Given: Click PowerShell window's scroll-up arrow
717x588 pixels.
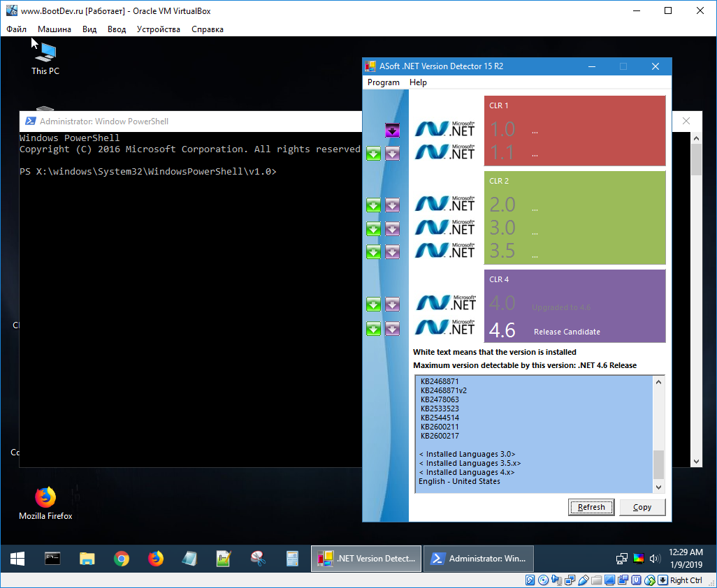Looking at the screenshot, I should click(x=696, y=138).
